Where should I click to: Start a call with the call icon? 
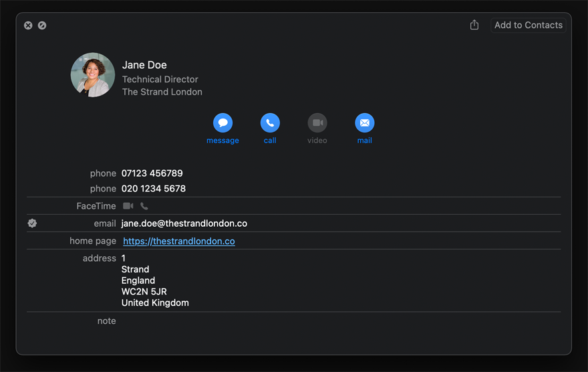click(x=270, y=123)
